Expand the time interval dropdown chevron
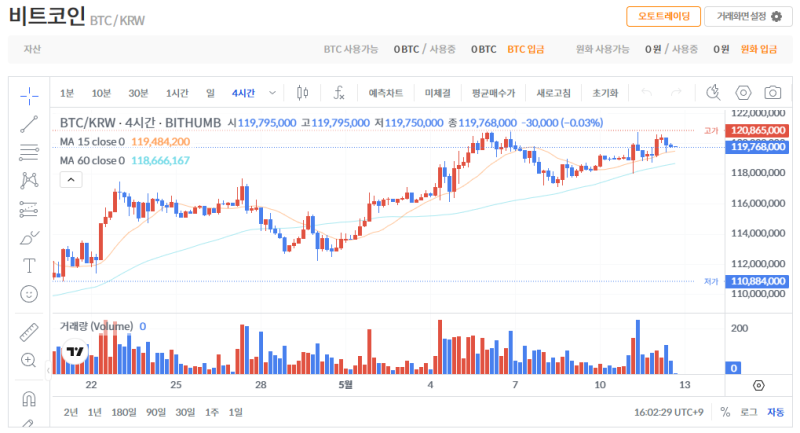 coord(272,93)
